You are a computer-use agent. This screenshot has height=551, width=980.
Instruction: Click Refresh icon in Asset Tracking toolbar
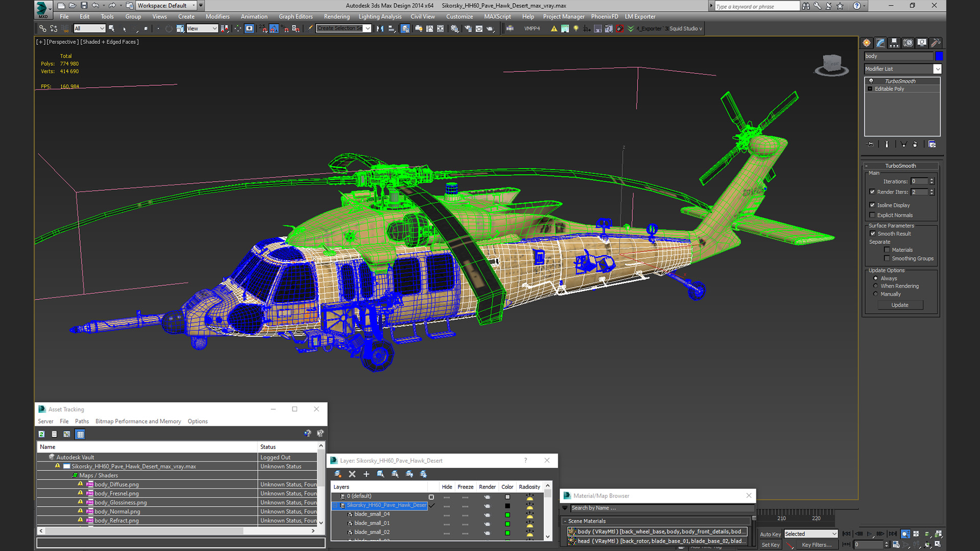tap(42, 434)
